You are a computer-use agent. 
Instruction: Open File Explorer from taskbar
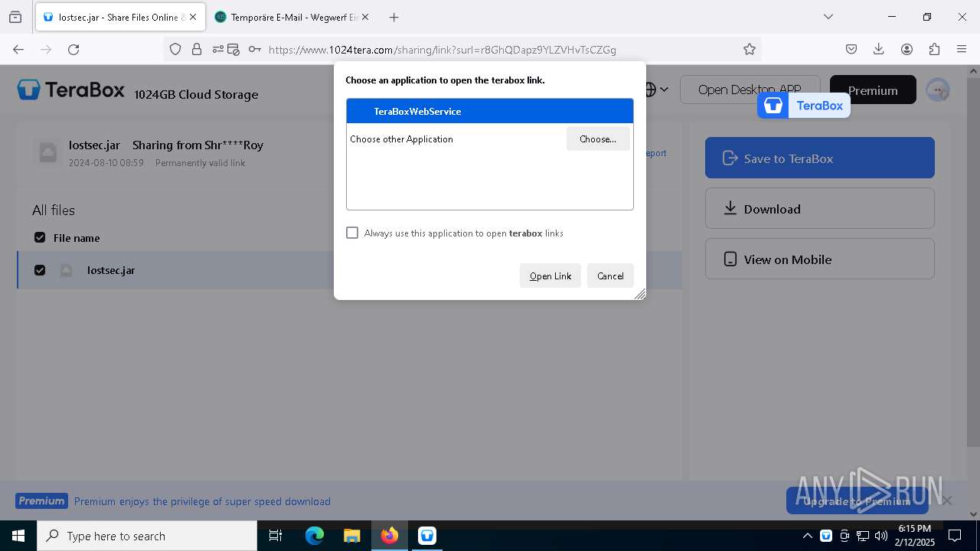351,536
